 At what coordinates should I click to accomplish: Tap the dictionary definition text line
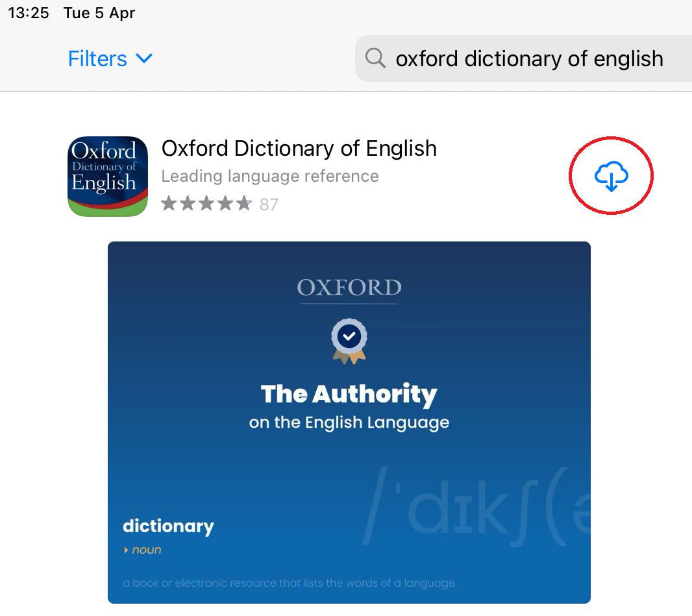pos(290,583)
